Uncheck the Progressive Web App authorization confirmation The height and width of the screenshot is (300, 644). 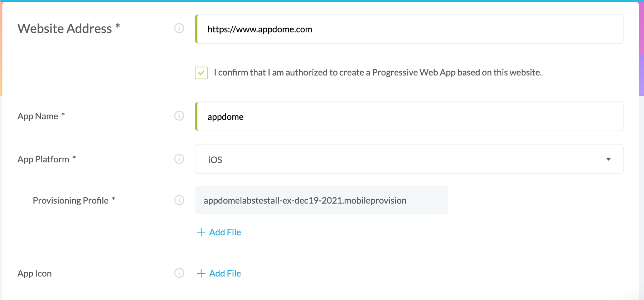201,72
